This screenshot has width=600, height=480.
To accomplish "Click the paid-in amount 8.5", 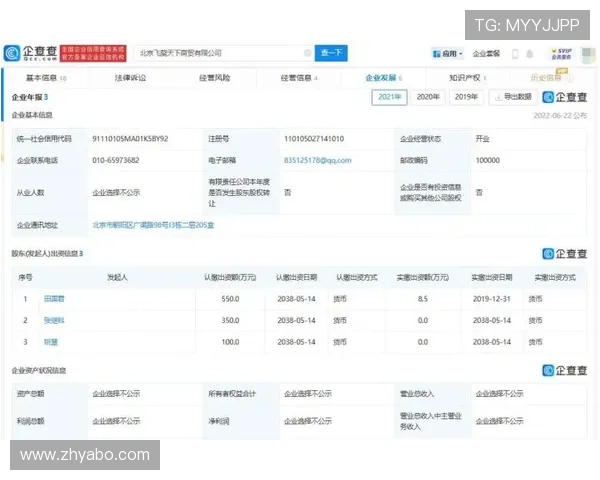I will [423, 299].
